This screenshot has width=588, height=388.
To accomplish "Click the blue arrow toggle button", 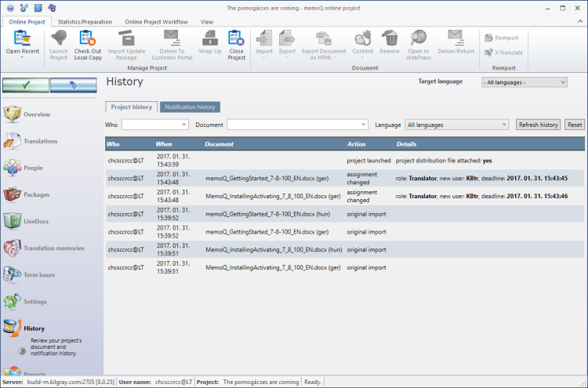I will coord(73,85).
